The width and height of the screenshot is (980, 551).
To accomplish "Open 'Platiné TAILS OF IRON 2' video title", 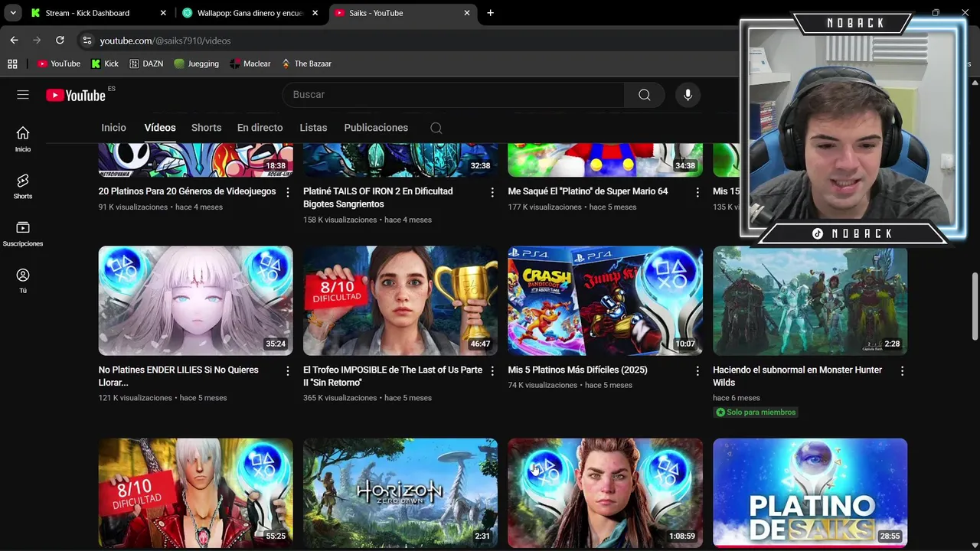I will click(378, 197).
